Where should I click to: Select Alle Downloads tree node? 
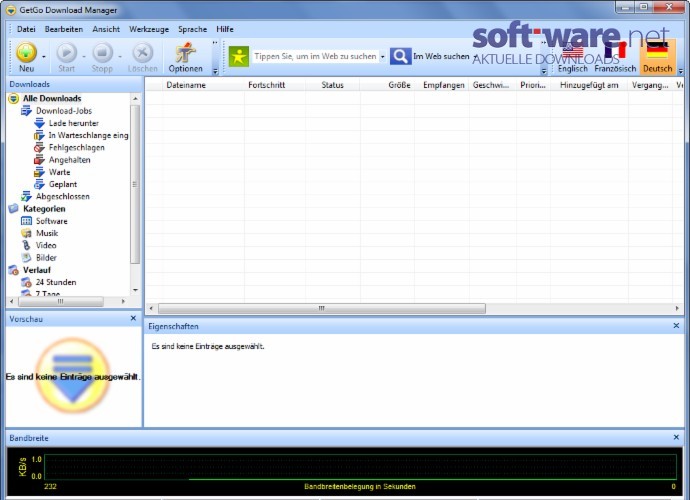pos(51,99)
